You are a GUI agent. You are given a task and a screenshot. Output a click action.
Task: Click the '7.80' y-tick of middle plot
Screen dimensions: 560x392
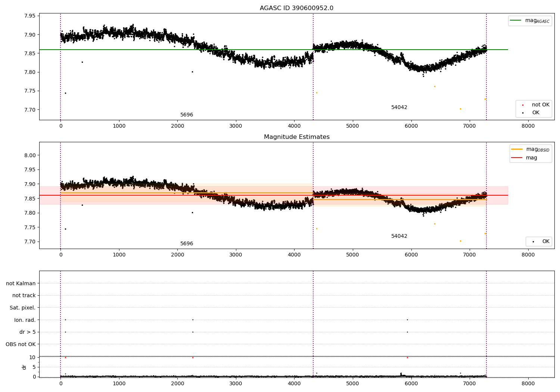(x=30, y=213)
